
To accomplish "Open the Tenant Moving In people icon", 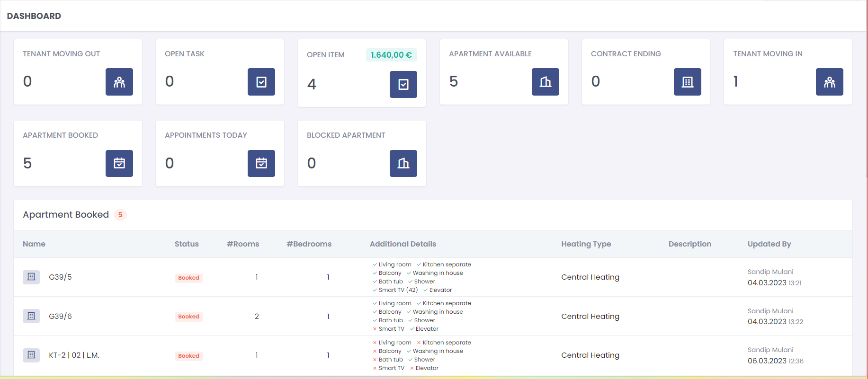I will click(829, 82).
